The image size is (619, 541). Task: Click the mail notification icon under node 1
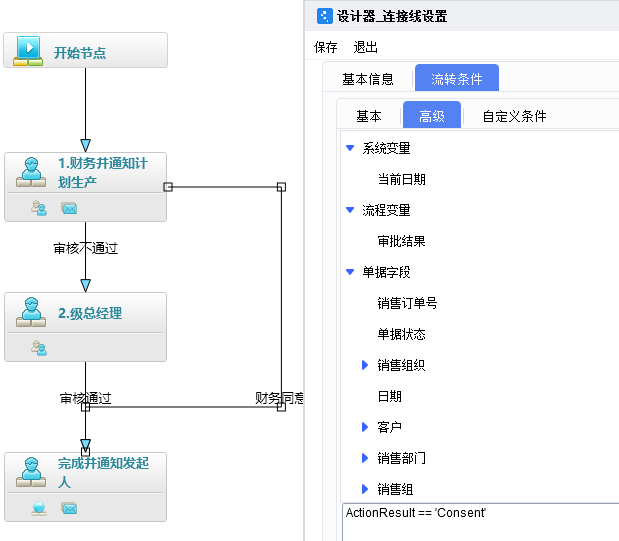[x=69, y=208]
